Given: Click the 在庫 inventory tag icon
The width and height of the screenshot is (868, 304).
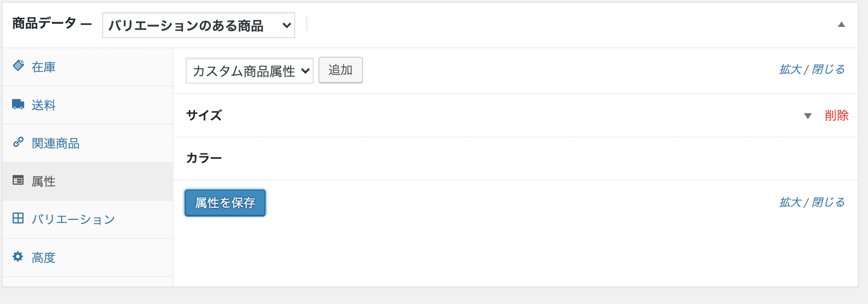Looking at the screenshot, I should pyautogui.click(x=18, y=66).
